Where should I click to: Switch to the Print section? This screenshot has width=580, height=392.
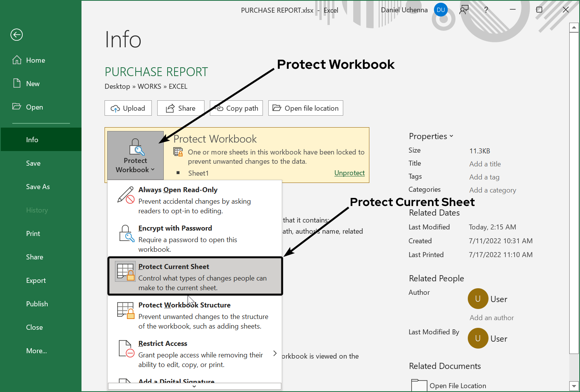pos(33,233)
